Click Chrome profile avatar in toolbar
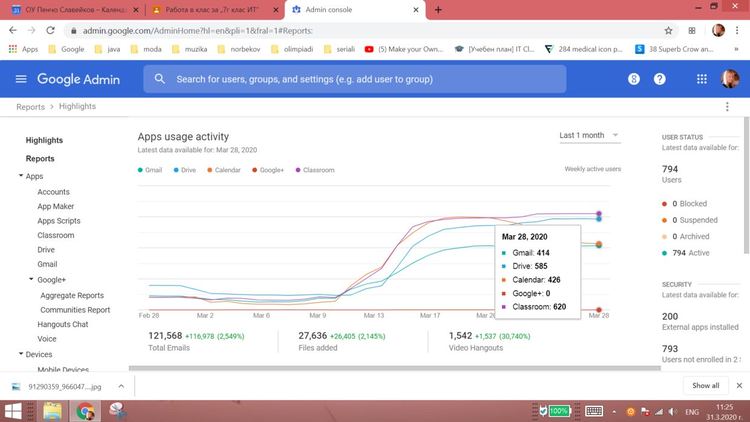 coord(718,30)
